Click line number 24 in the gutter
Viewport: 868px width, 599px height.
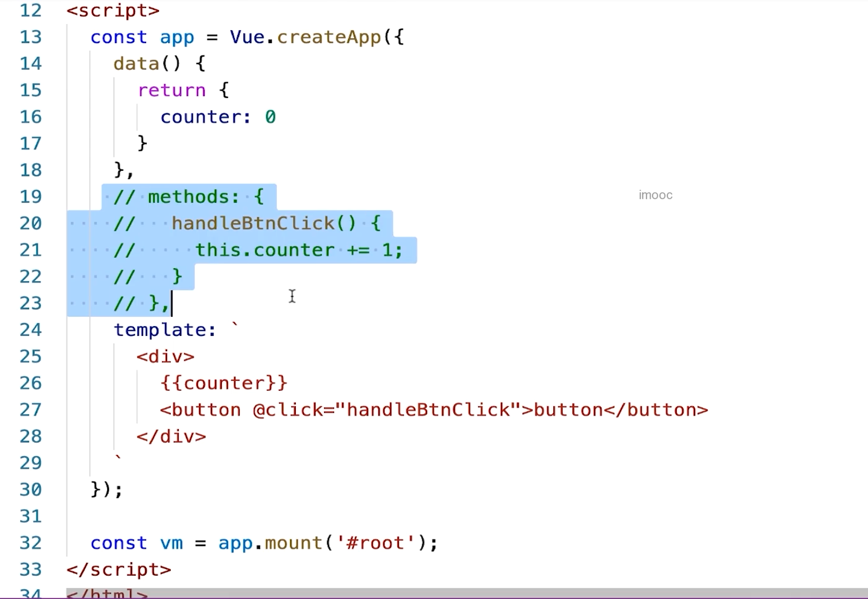[30, 330]
